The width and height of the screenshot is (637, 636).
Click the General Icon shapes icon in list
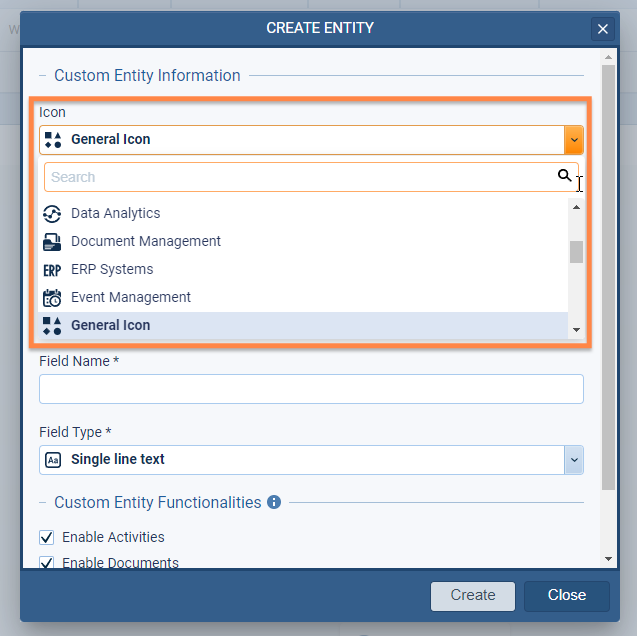pos(52,325)
